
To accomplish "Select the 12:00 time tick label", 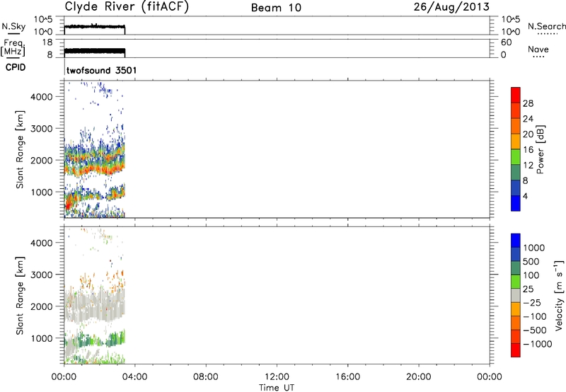I will pyautogui.click(x=277, y=377).
